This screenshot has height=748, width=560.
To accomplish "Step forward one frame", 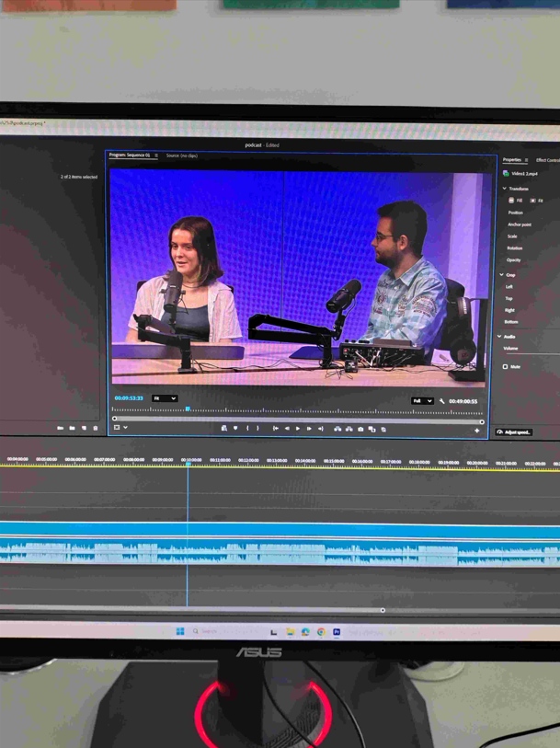I will pos(309,429).
